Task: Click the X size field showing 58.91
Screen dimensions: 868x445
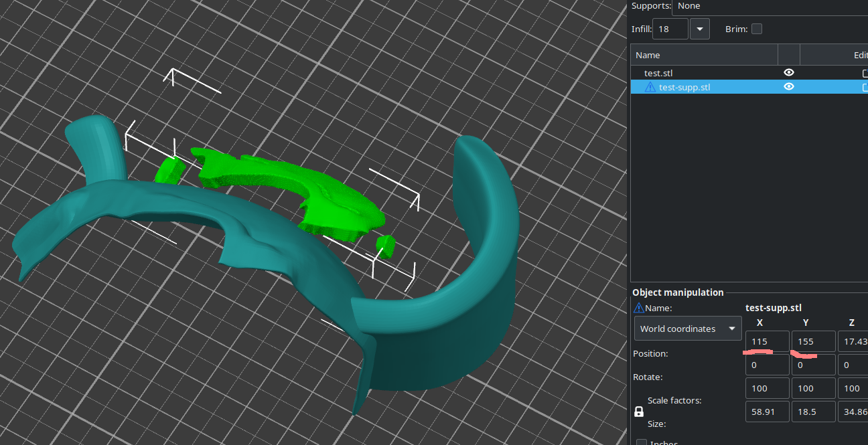Action: 768,412
